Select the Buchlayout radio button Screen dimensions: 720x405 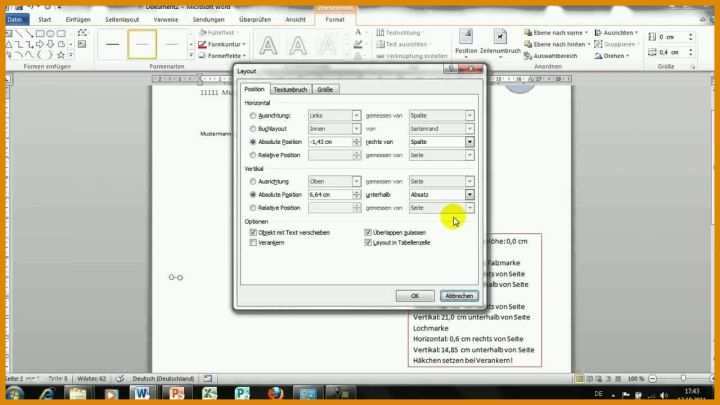click(x=253, y=129)
